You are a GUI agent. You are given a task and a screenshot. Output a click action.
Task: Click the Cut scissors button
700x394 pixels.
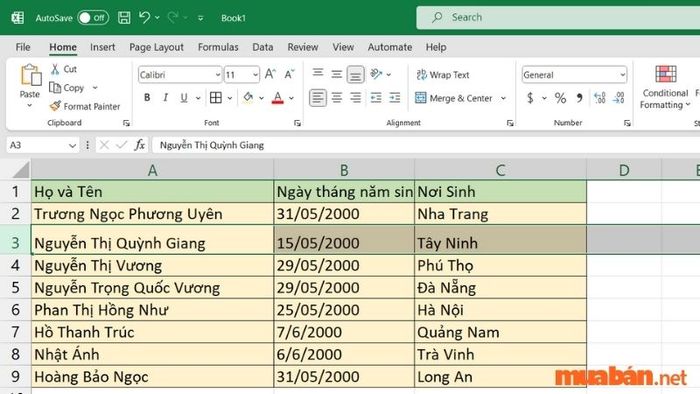click(64, 69)
